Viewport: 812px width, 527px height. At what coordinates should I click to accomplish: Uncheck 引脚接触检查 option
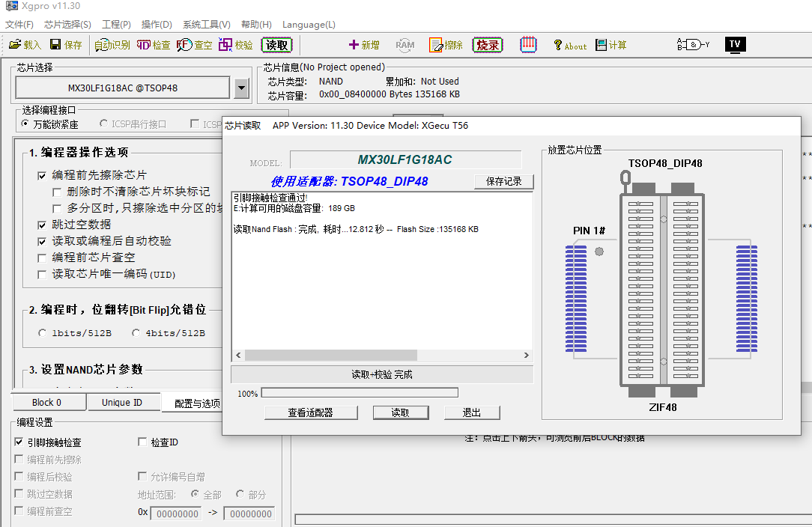pos(19,442)
